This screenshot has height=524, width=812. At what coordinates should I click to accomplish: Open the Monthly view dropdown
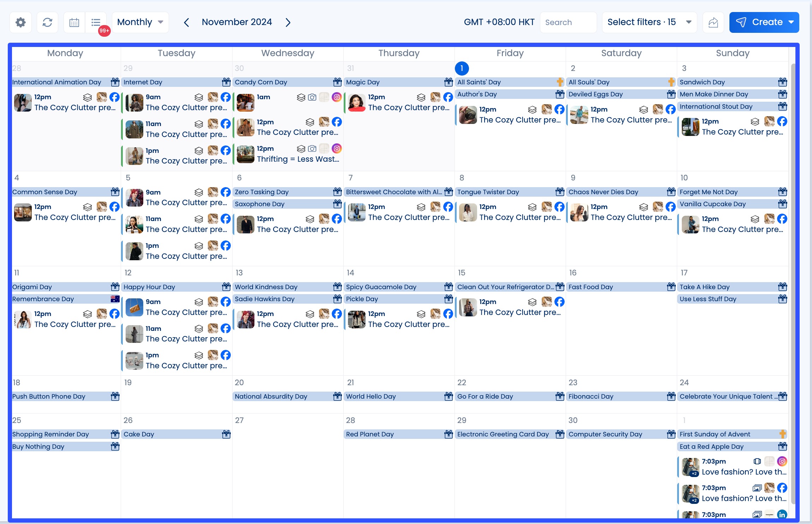[x=140, y=22]
